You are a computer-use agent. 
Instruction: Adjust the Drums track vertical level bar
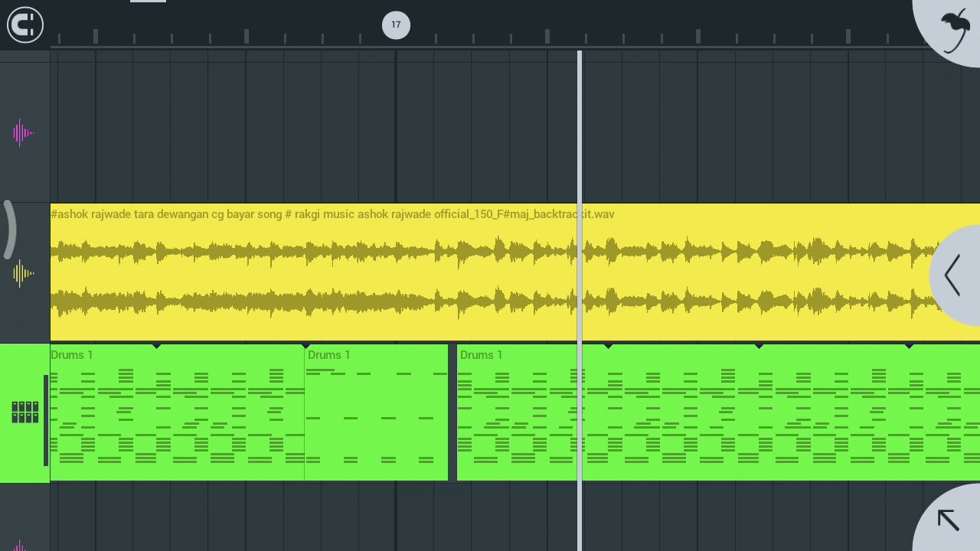46,420
